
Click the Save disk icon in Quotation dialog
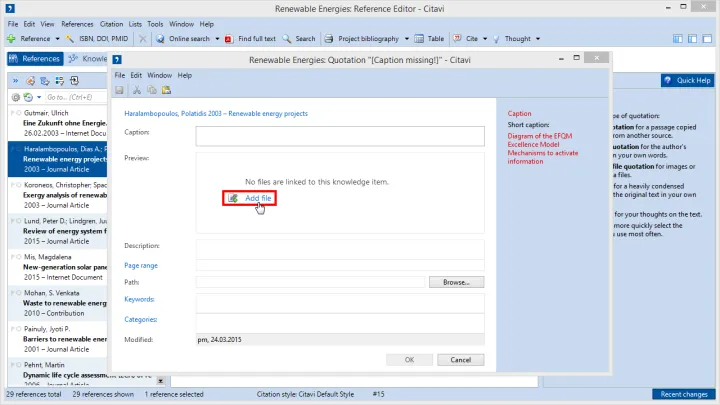(119, 90)
